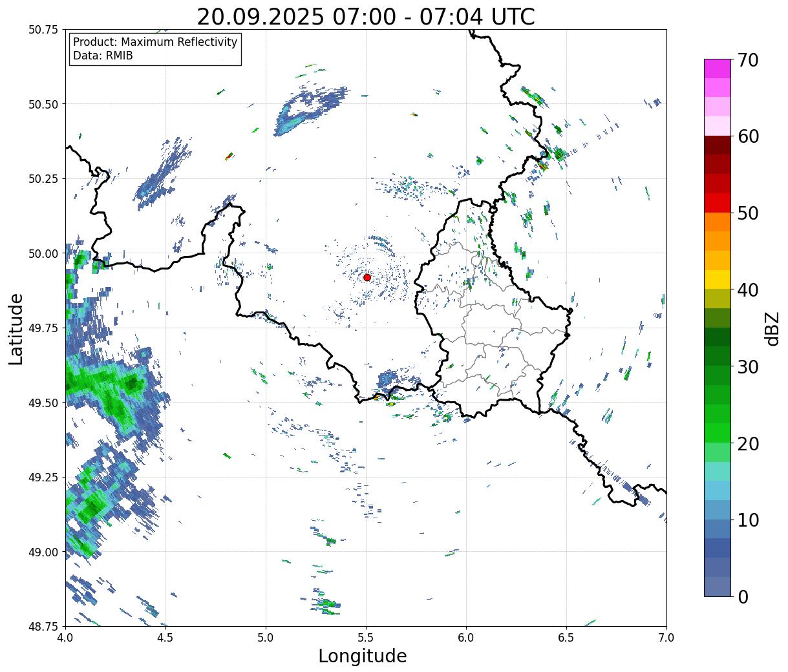
Task: Click latitude tick label 49.25
Action: pyautogui.click(x=43, y=478)
